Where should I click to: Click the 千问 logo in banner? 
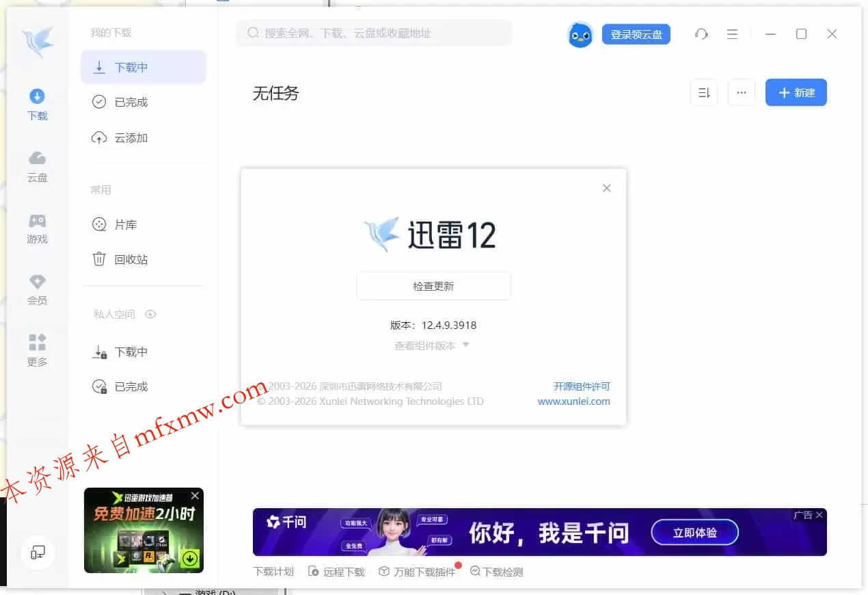coord(286,523)
